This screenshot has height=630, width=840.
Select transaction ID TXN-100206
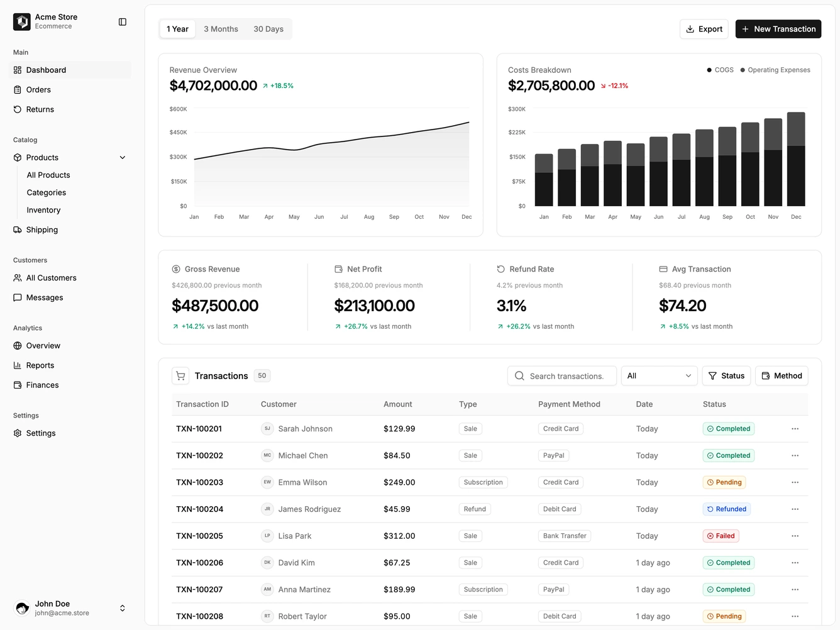click(199, 563)
